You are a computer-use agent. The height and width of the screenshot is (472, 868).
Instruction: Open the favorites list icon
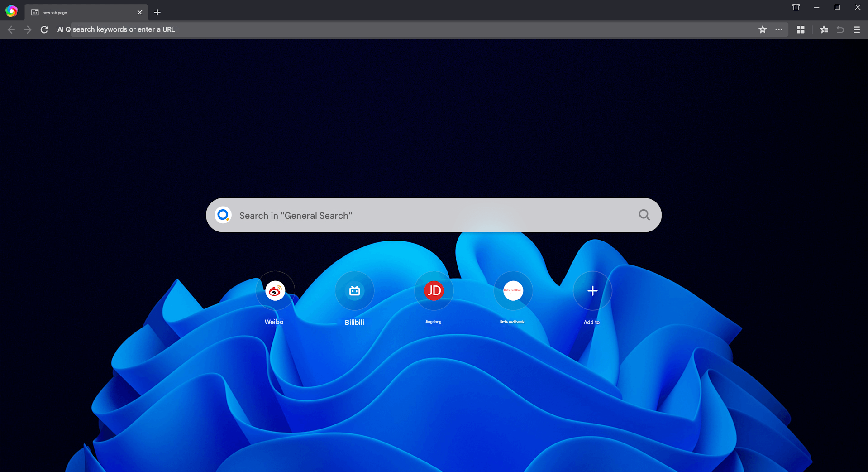[824, 29]
